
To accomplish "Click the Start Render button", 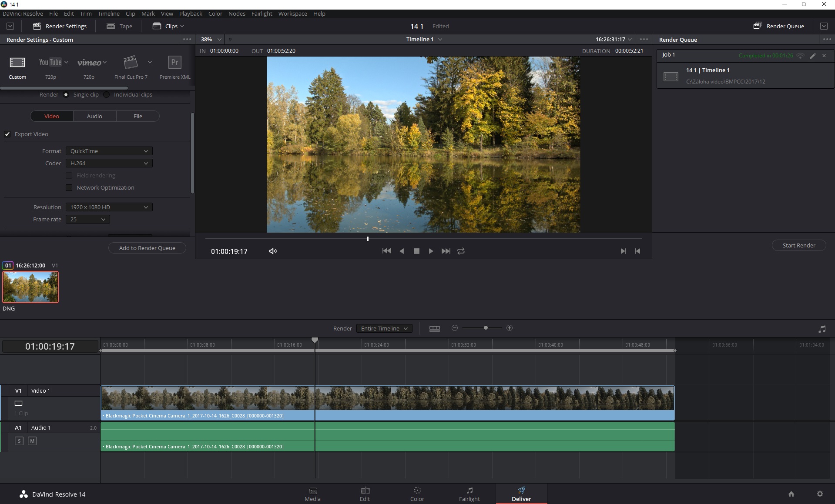I will pyautogui.click(x=798, y=245).
